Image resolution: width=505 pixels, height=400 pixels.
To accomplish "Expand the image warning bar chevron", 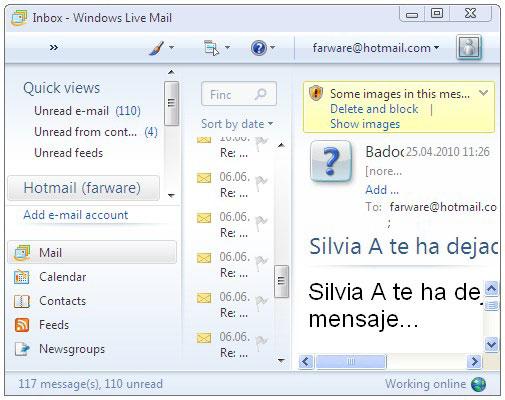I will [x=483, y=93].
